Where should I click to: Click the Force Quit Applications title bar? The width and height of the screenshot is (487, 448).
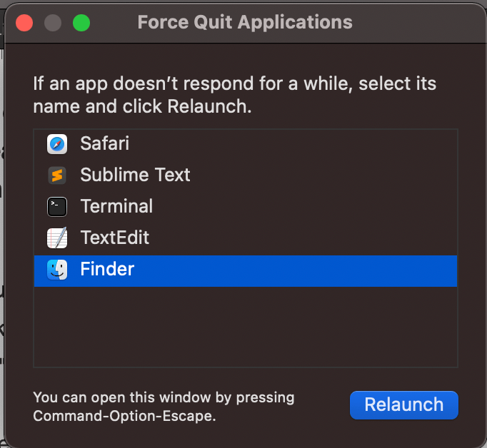tap(245, 22)
